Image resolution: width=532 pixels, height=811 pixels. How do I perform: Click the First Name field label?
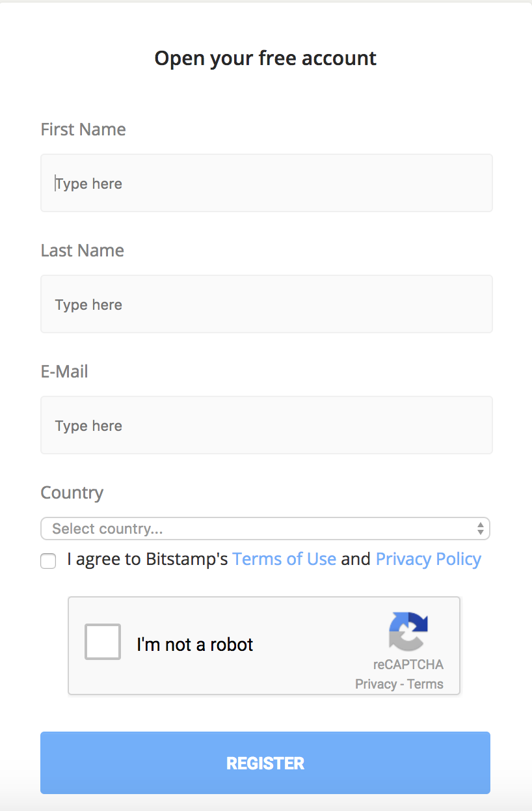[83, 130]
